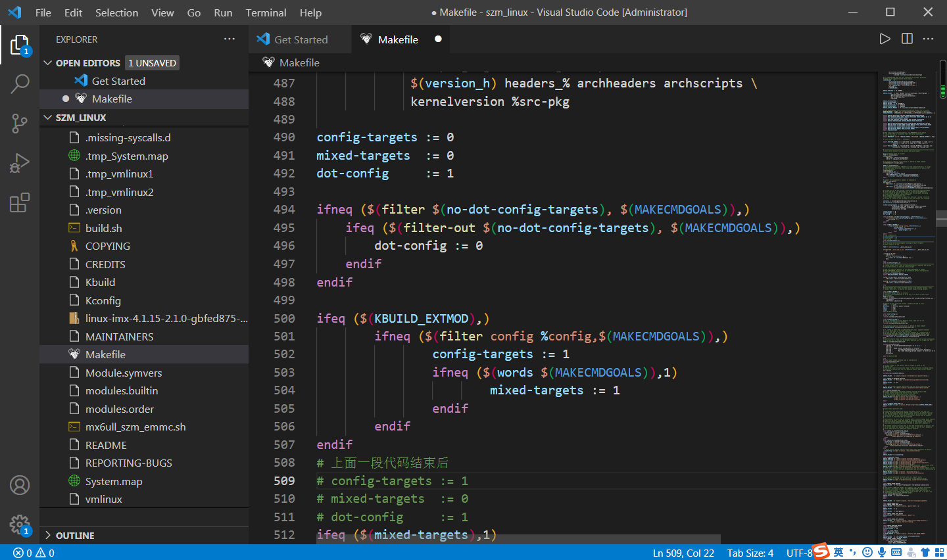Open the Go menu

point(194,12)
